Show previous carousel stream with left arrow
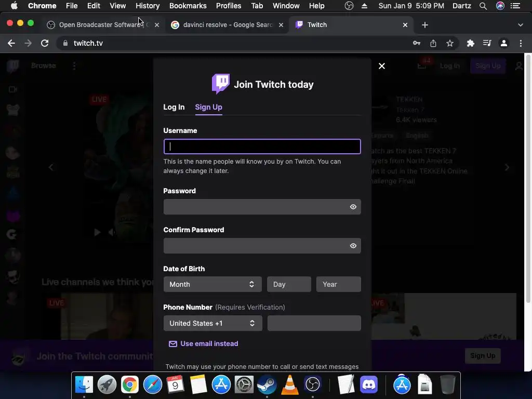532x399 pixels. (x=51, y=167)
